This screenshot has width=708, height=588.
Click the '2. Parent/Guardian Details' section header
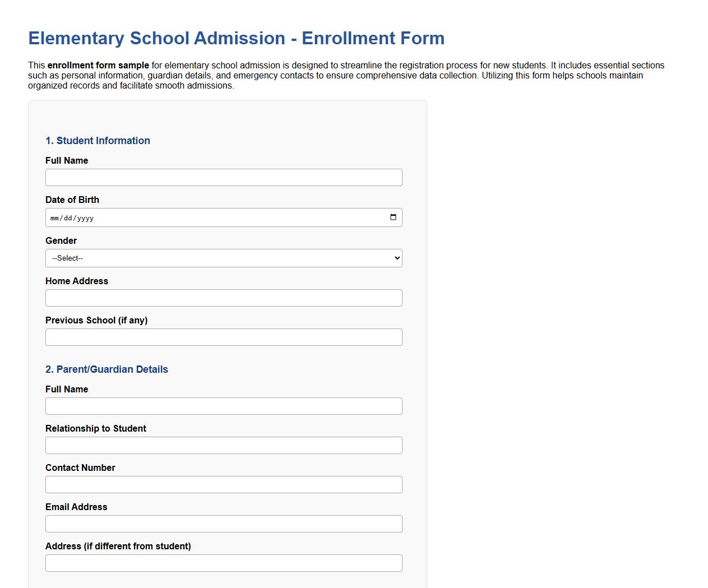tap(107, 369)
